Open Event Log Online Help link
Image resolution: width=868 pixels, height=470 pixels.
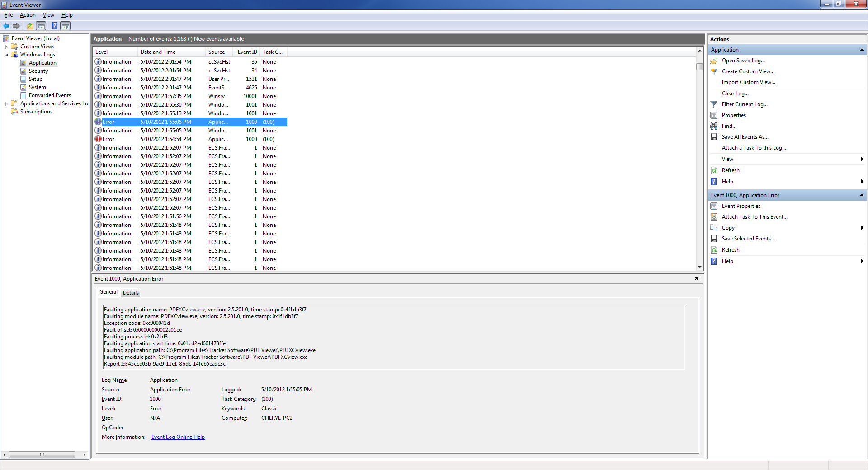(178, 437)
